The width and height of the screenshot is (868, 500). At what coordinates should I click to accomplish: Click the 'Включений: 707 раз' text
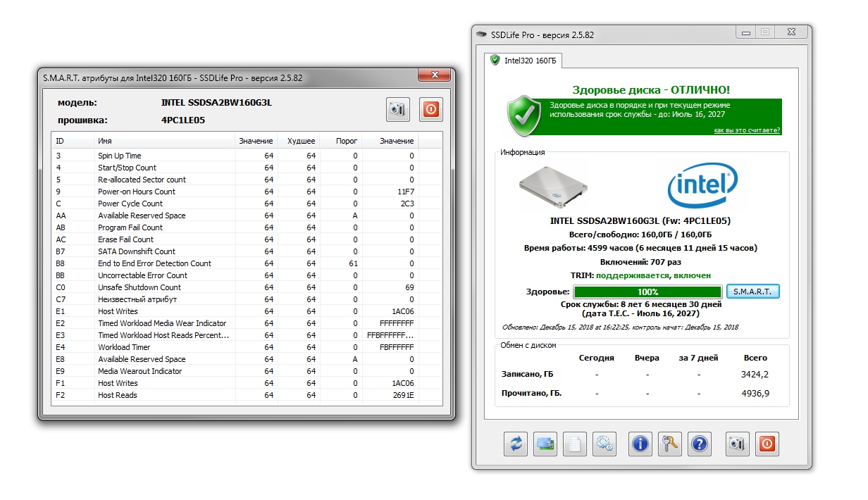(x=640, y=261)
